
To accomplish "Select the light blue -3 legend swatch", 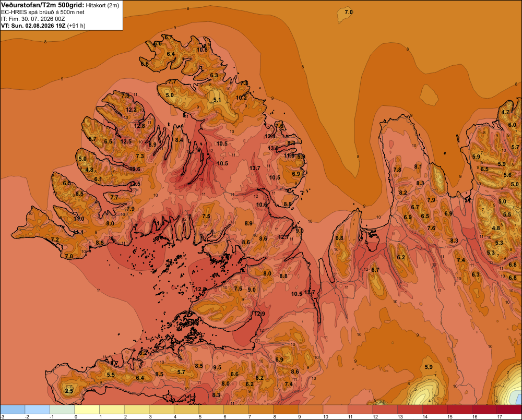I will (13, 409).
